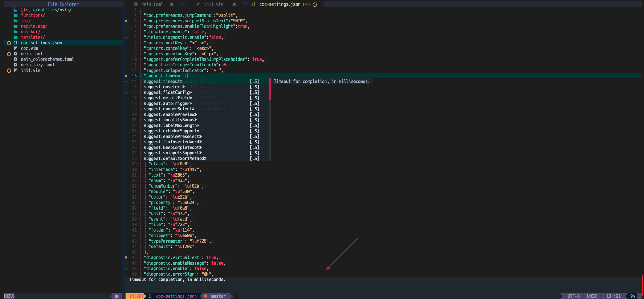644x299 pixels.
Task: Open the functions/ folder in File Explorer
Action: tap(33, 15)
